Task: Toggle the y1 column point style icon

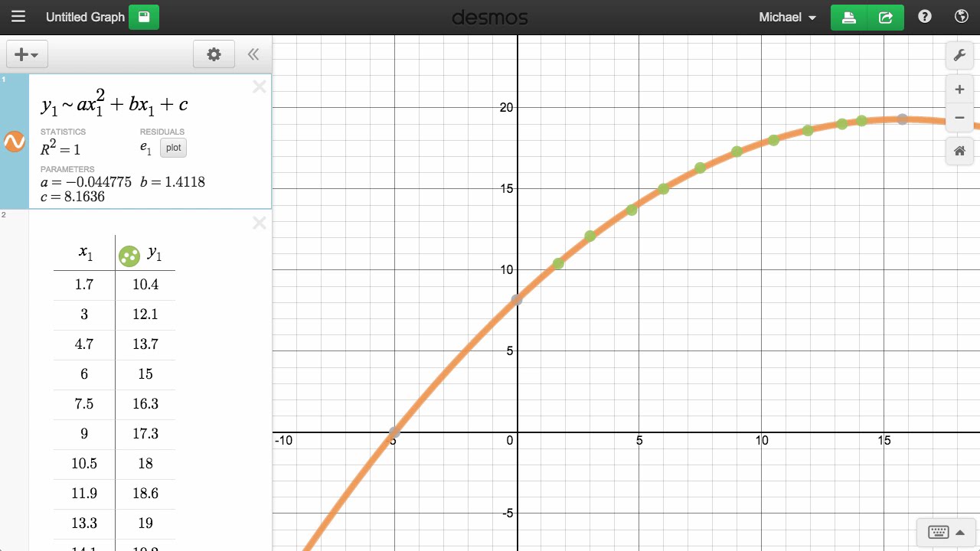Action: click(x=129, y=256)
